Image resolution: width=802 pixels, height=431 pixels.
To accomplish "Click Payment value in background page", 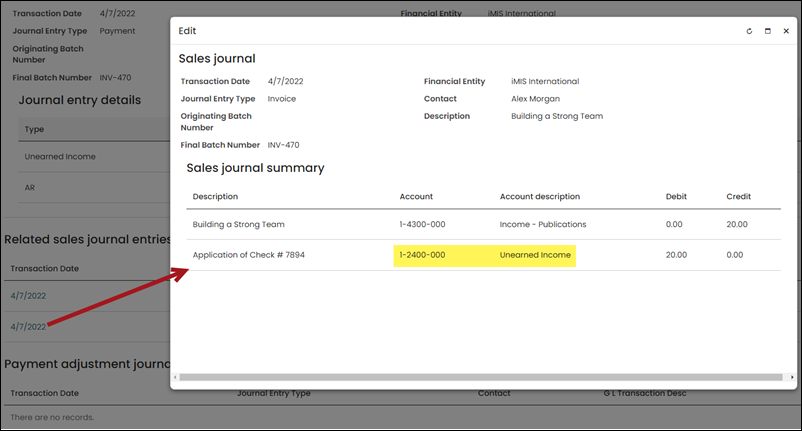I will coord(117,31).
